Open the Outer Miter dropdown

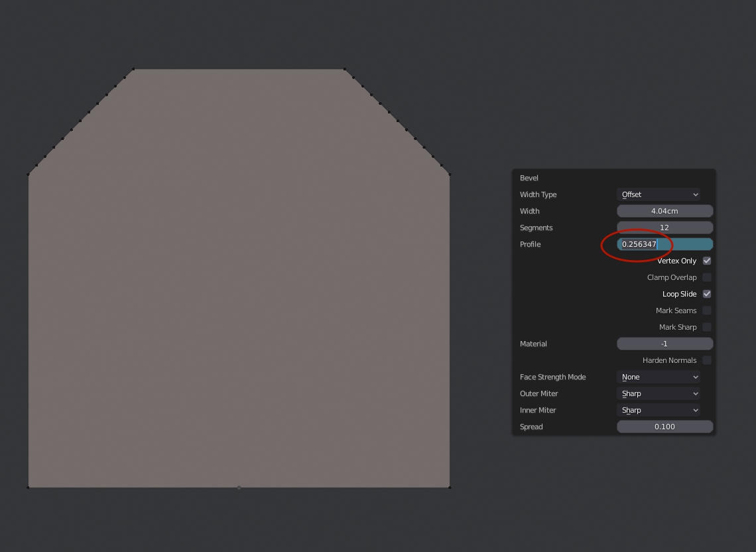[x=659, y=393]
